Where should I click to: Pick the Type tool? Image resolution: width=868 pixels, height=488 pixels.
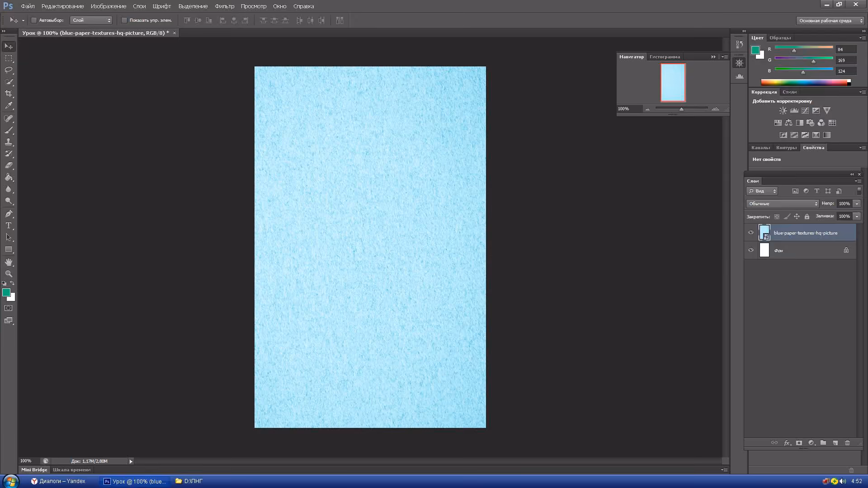click(x=9, y=225)
